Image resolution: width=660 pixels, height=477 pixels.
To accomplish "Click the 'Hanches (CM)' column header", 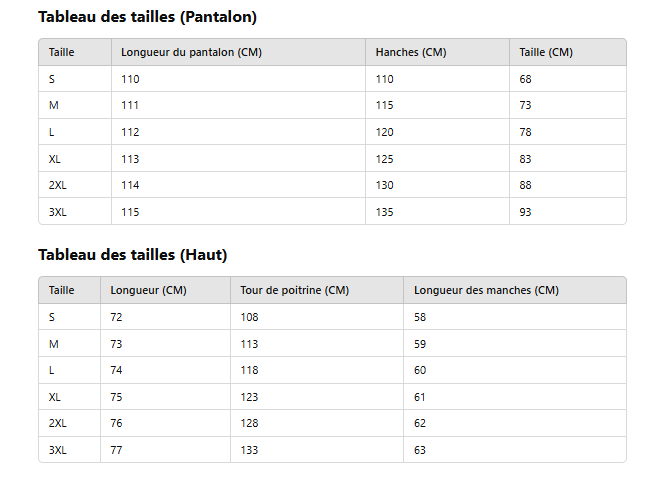I will click(x=410, y=52).
